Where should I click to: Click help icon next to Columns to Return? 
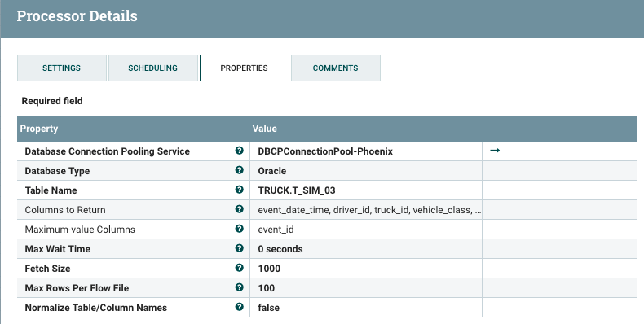tap(240, 209)
